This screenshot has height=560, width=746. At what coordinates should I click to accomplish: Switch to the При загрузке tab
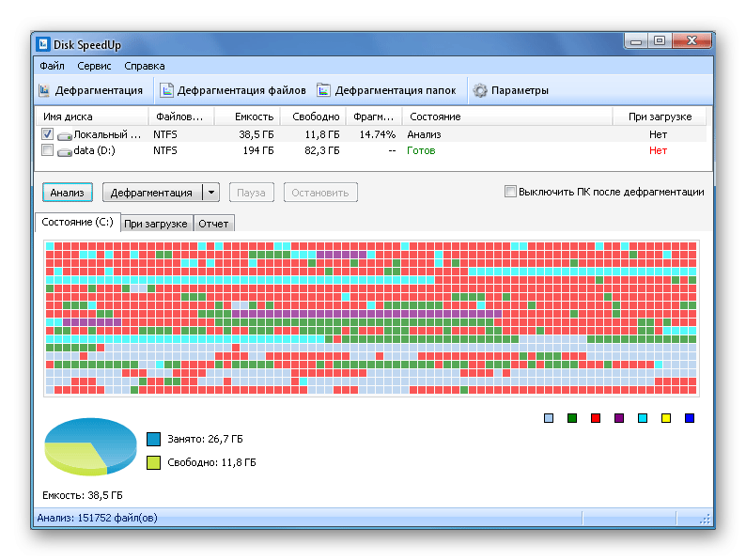click(x=156, y=224)
